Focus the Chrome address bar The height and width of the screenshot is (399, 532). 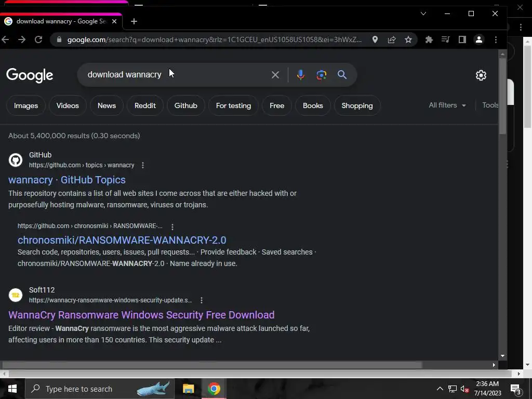coord(215,39)
